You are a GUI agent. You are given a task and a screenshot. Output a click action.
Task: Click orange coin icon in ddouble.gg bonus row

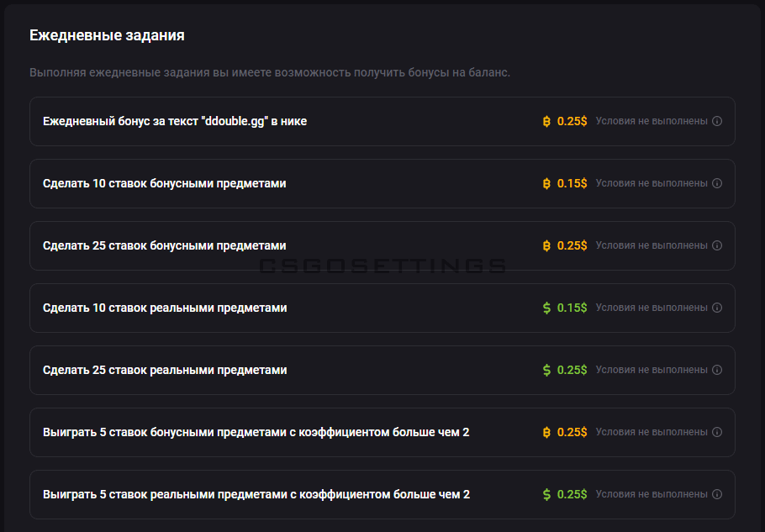[x=546, y=121]
